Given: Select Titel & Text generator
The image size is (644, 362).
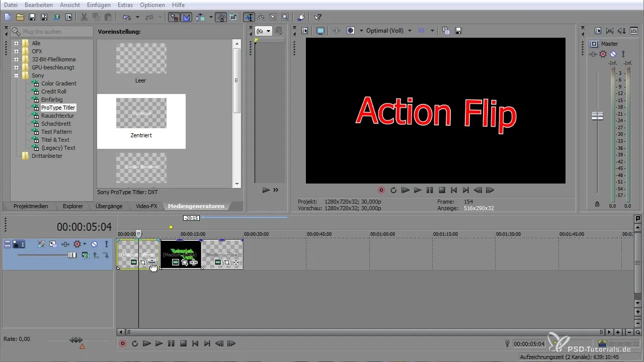Looking at the screenshot, I should pos(55,140).
